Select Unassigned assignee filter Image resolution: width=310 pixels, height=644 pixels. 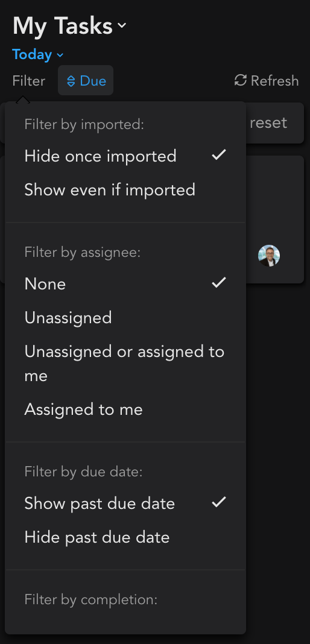click(x=125, y=318)
